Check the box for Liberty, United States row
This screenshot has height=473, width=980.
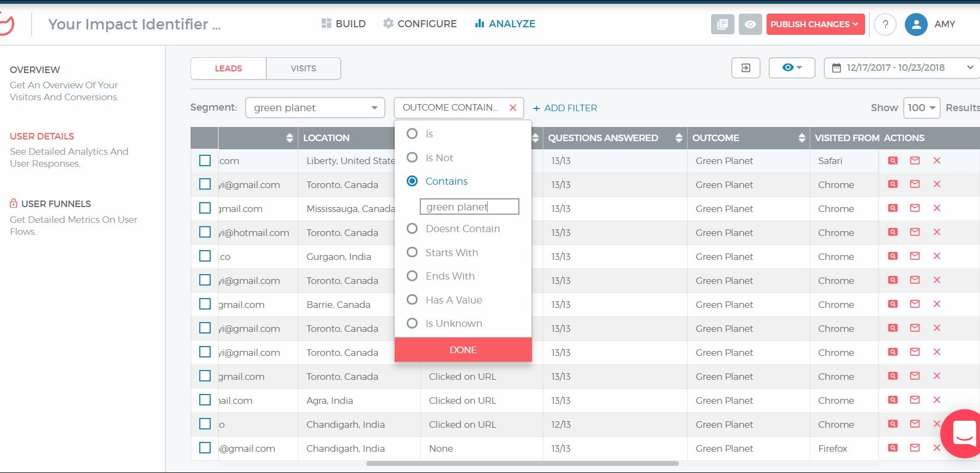pos(205,161)
